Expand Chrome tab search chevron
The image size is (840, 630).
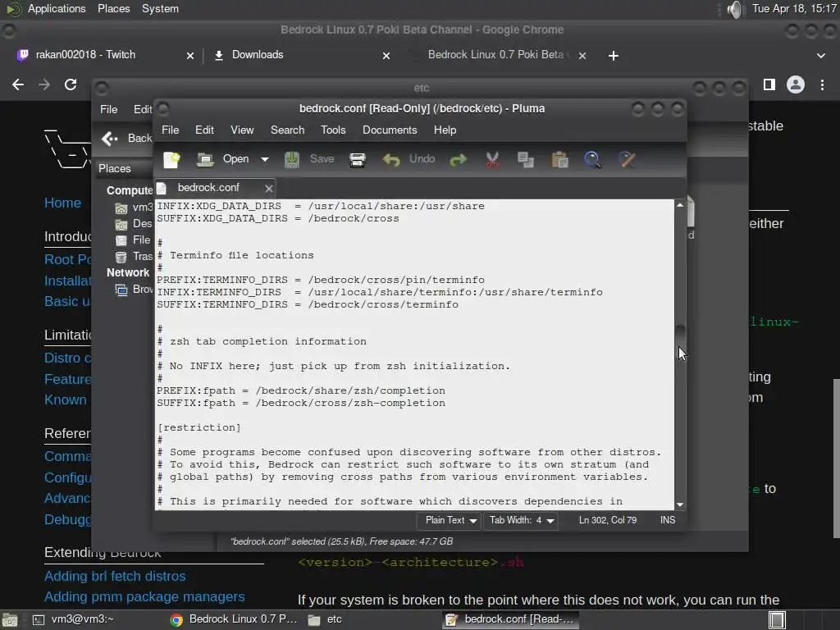[820, 56]
